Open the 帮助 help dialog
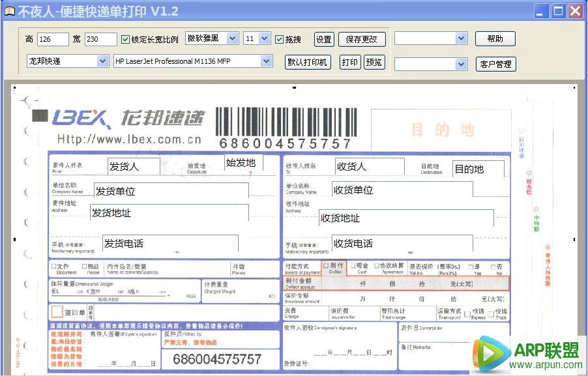Viewport: 588px width, 376px height. pos(495,39)
